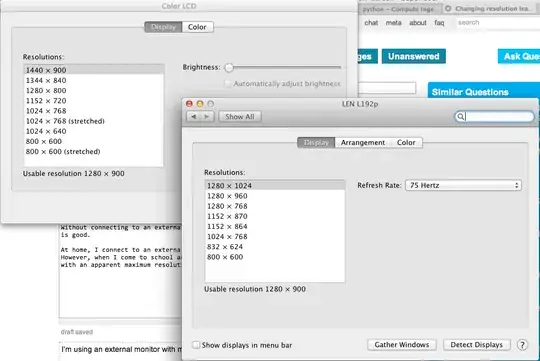
Task: Click the magnifier icon in preferences search
Action: 460,116
